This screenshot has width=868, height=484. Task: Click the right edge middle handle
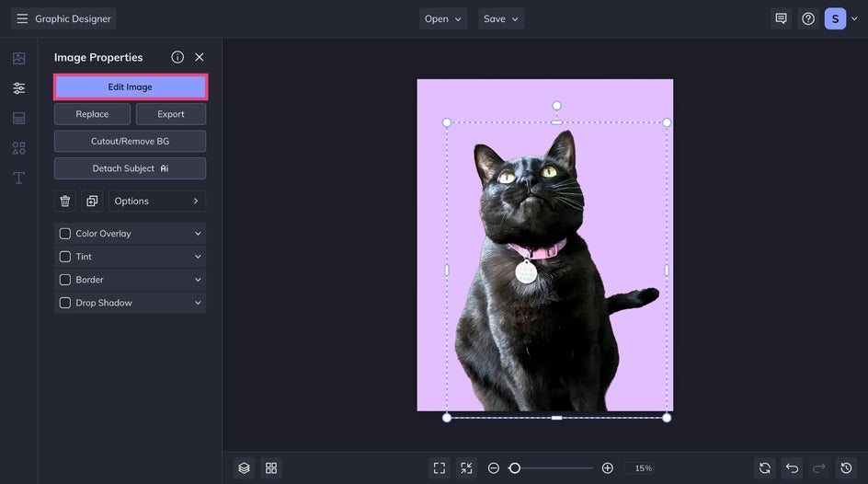[x=667, y=271]
